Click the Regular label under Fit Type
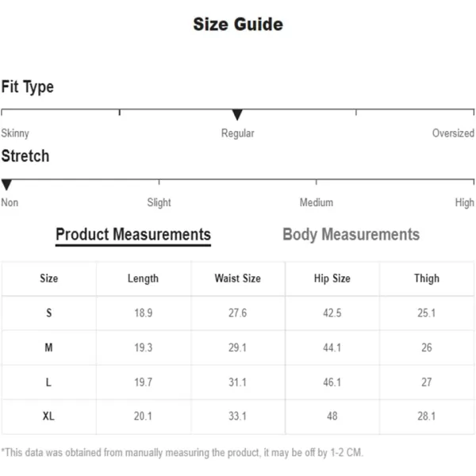The image size is (476, 476). point(237,133)
